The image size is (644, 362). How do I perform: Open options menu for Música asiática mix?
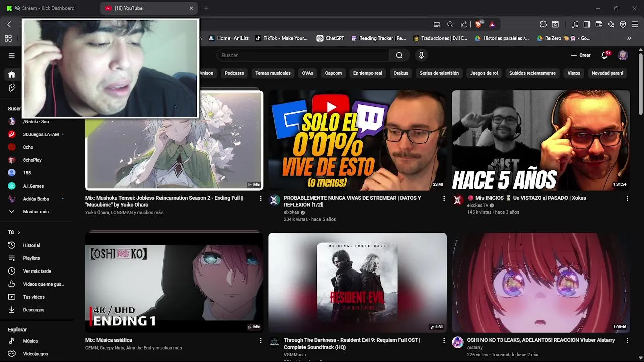(x=260, y=340)
